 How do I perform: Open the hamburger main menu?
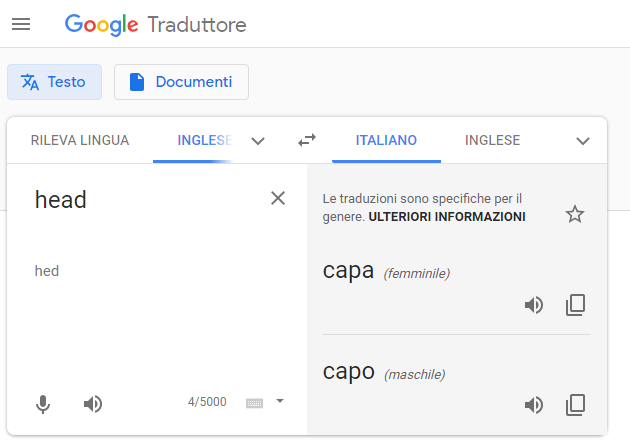click(x=21, y=24)
